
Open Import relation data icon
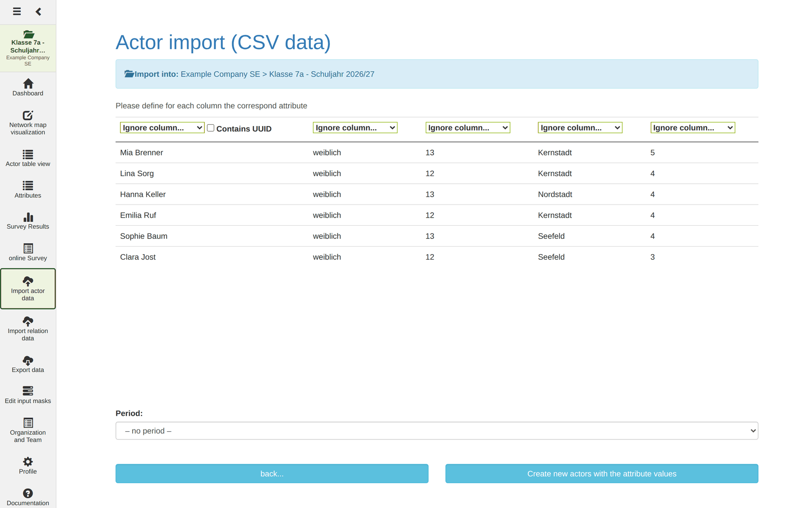coord(28,321)
